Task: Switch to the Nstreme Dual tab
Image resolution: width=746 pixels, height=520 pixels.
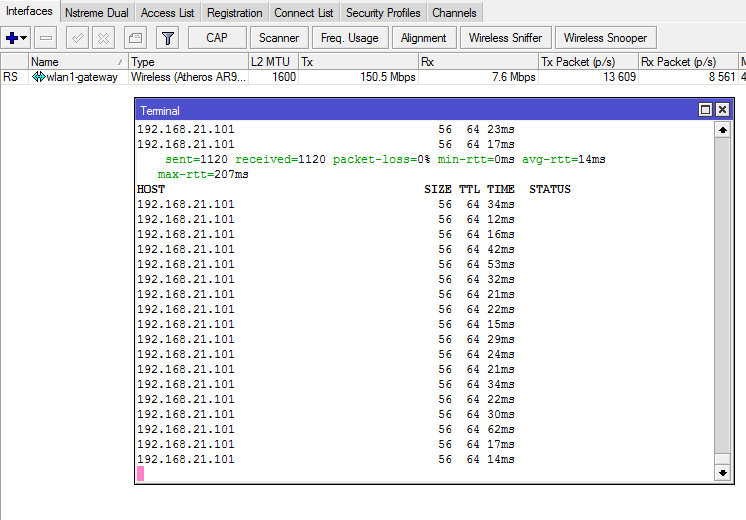Action: (x=97, y=13)
